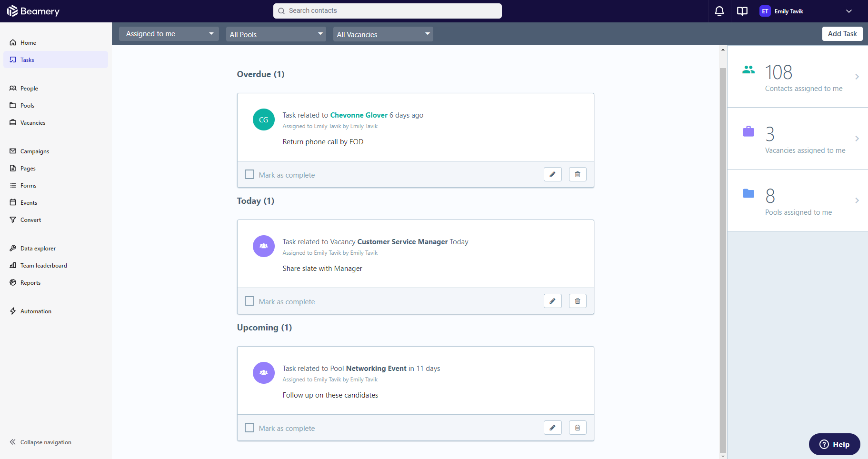Click the Upcoming (1) heading
This screenshot has height=459, width=868.
(x=264, y=328)
